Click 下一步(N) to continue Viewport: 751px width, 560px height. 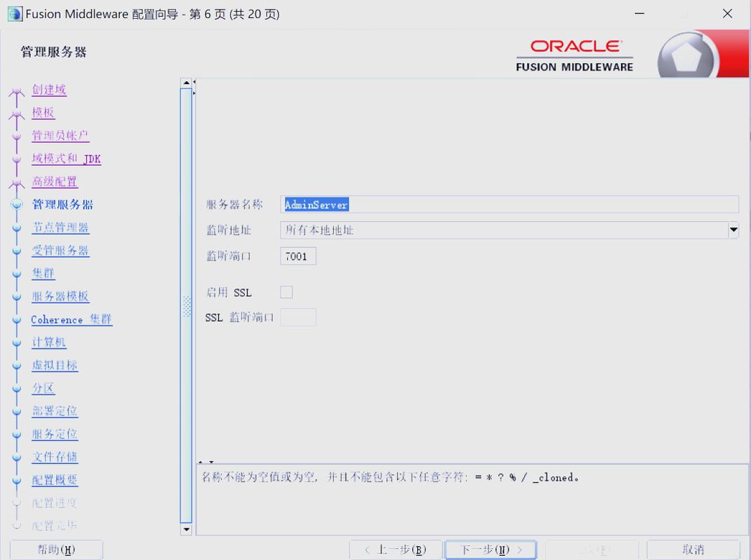(491, 549)
